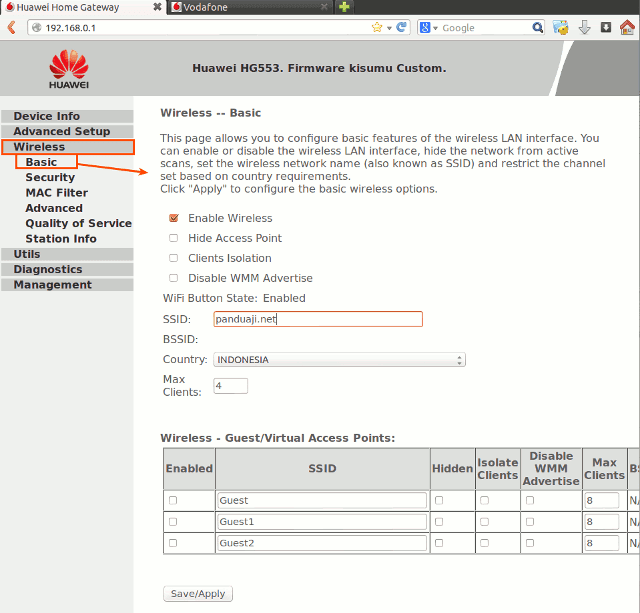
Task: Open Management menu
Action: tap(67, 285)
